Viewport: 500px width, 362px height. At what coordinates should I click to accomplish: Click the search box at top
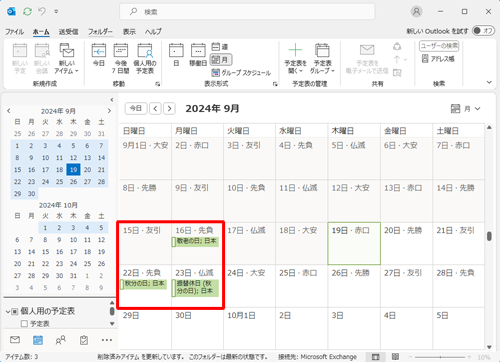click(247, 12)
